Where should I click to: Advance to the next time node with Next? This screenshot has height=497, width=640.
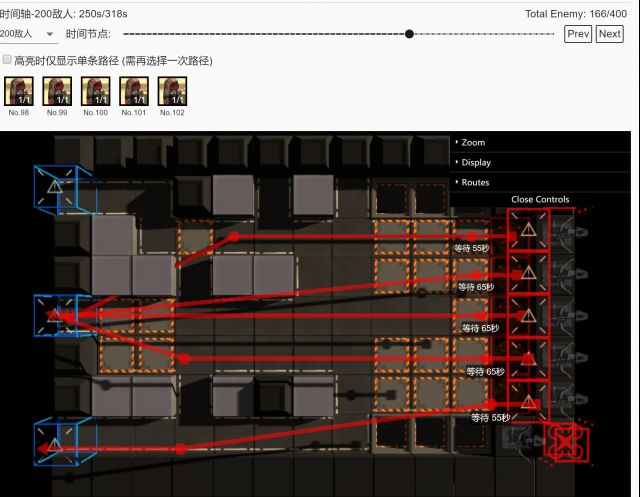[x=609, y=34]
